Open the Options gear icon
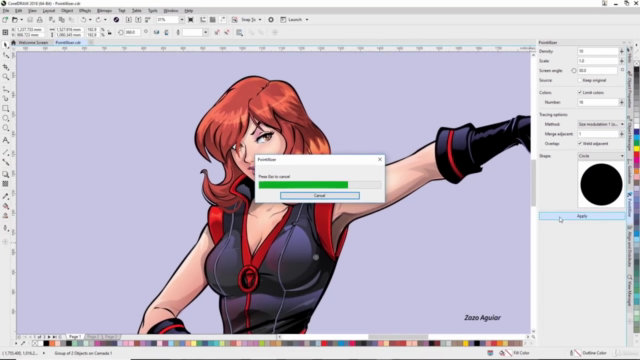Image resolution: width=640 pixels, height=360 pixels. click(x=271, y=20)
